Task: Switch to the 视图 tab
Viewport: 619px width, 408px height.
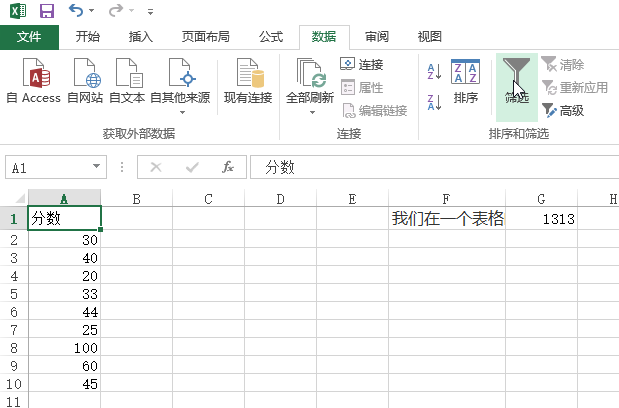Action: (430, 37)
